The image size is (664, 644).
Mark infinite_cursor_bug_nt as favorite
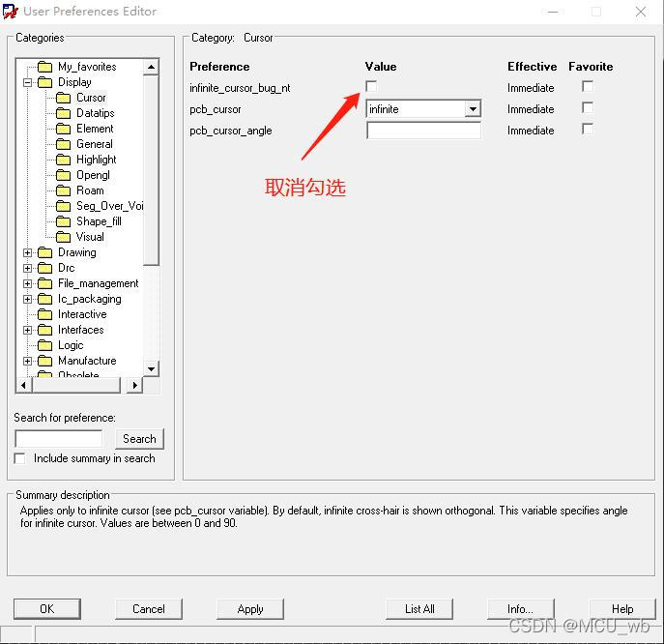[588, 86]
